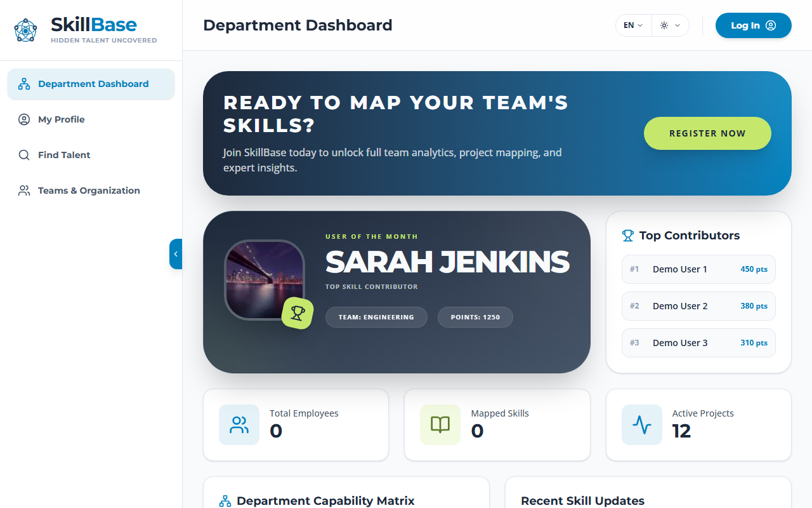Click the 310 pts value
The image size is (812, 508).
tap(754, 343)
